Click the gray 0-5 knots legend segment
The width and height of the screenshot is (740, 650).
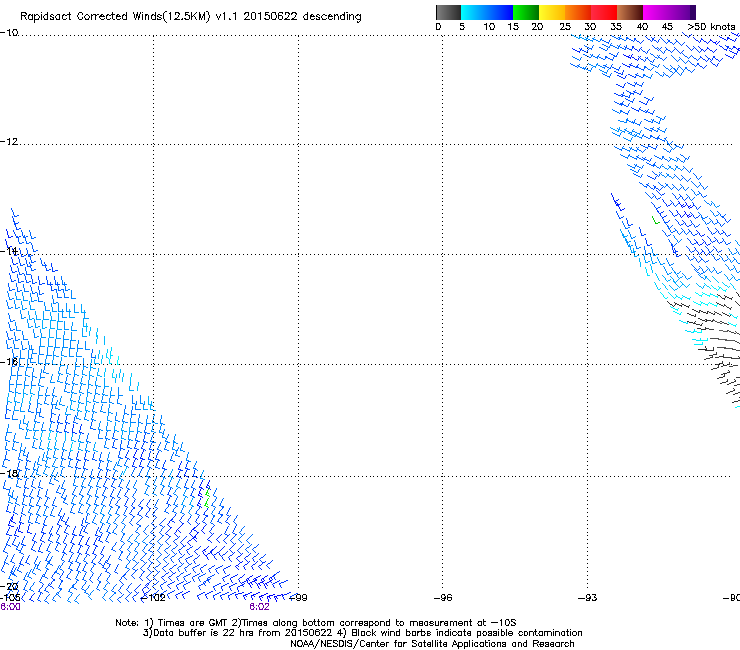click(x=448, y=12)
